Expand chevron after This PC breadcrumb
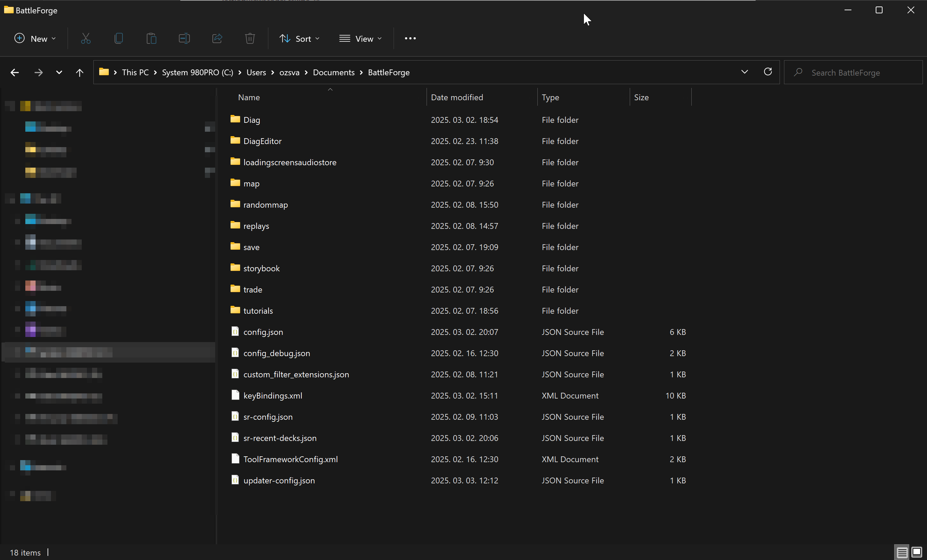Viewport: 927px width, 560px height. click(x=155, y=72)
